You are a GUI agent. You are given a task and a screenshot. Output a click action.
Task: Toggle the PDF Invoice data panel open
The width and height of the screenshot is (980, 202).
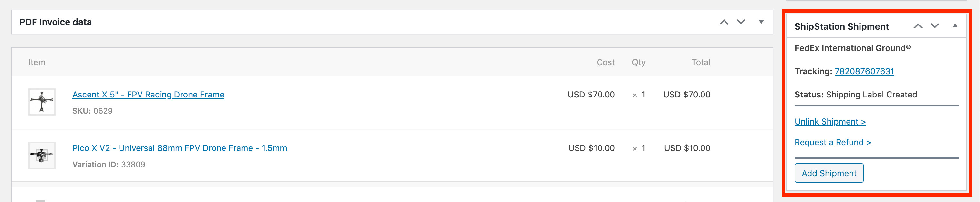tap(761, 22)
